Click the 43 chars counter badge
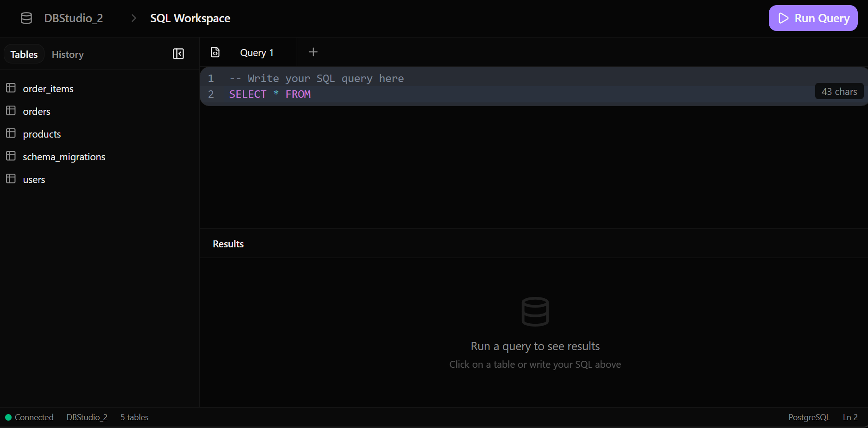Screen dimensions: 868x428 (839, 91)
